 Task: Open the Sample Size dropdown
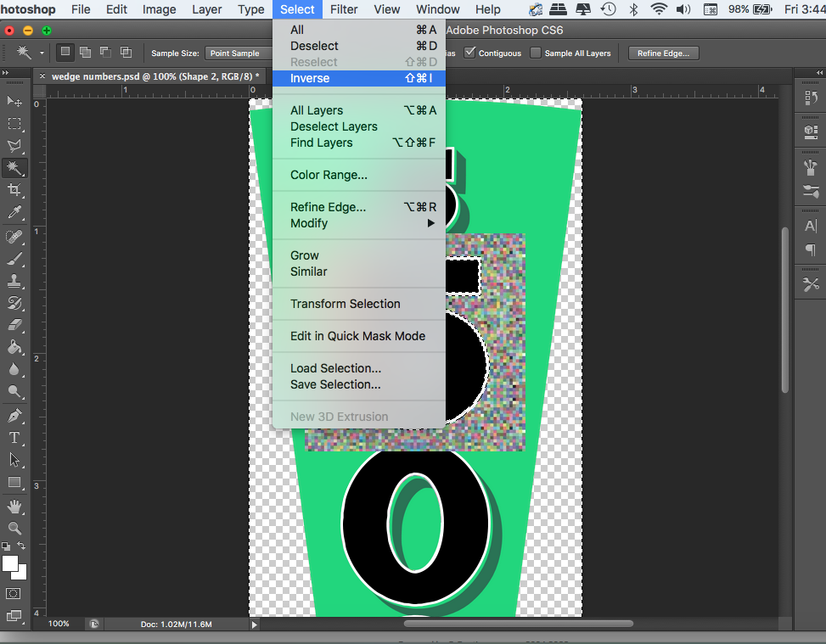239,53
